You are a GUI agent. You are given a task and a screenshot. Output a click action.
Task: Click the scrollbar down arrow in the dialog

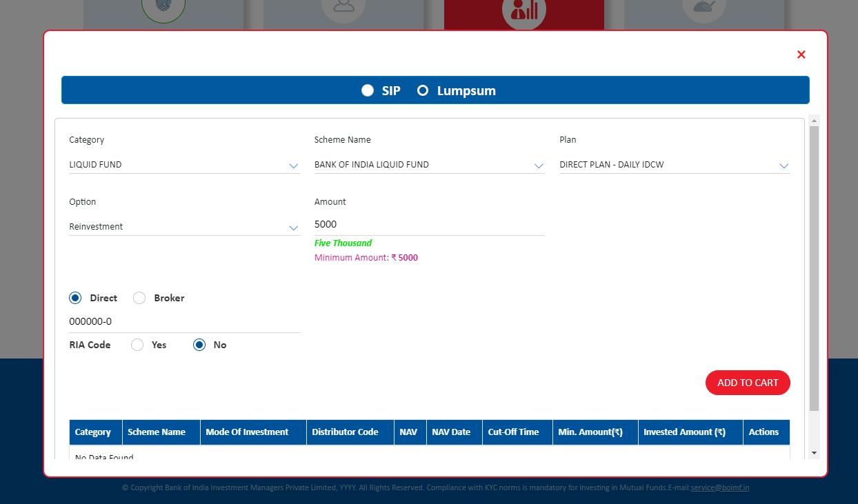[x=814, y=453]
